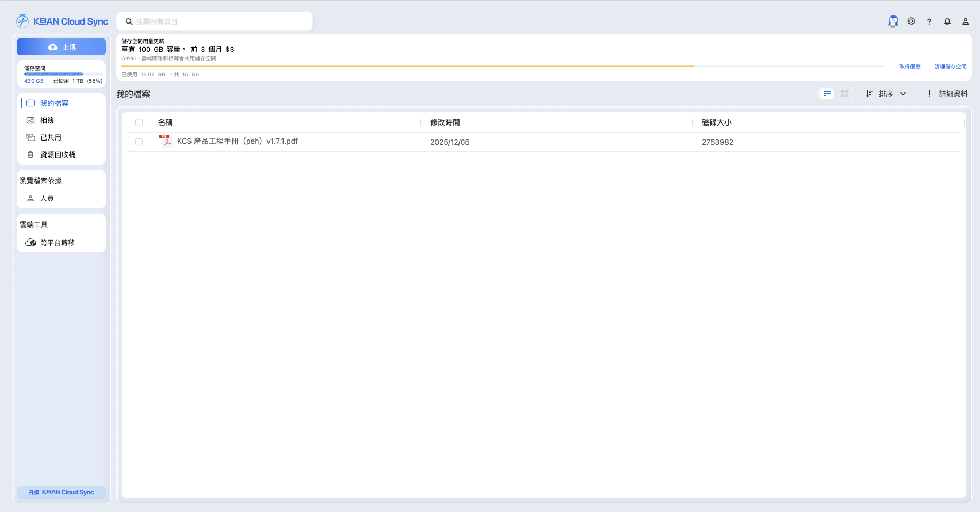Click the KEIAN Cloud Sync logo
Viewport: 980px width, 512px height.
[62, 21]
